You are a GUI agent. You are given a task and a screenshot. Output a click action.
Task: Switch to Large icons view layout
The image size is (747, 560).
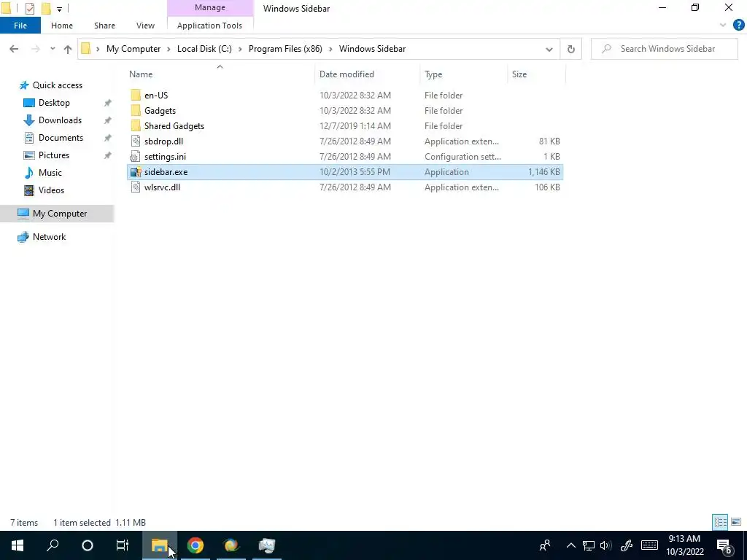(736, 522)
